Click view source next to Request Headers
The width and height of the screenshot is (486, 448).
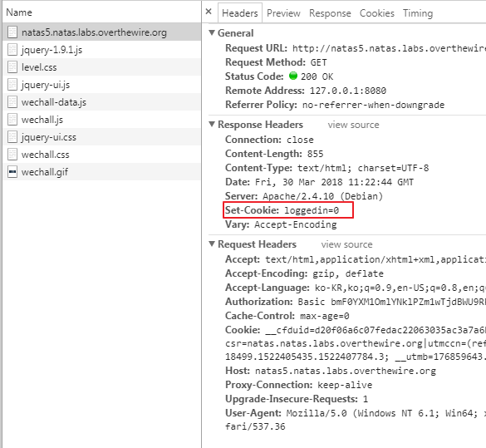coord(346,244)
